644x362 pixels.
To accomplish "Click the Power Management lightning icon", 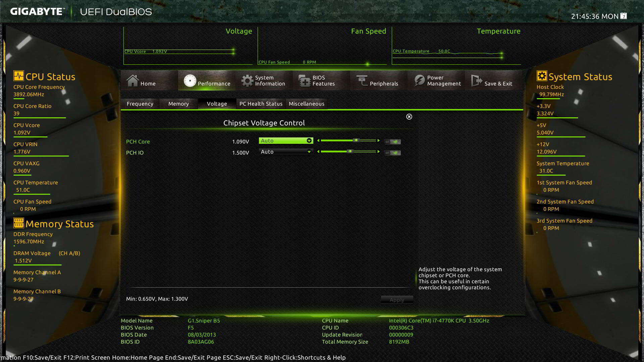I will 419,80.
